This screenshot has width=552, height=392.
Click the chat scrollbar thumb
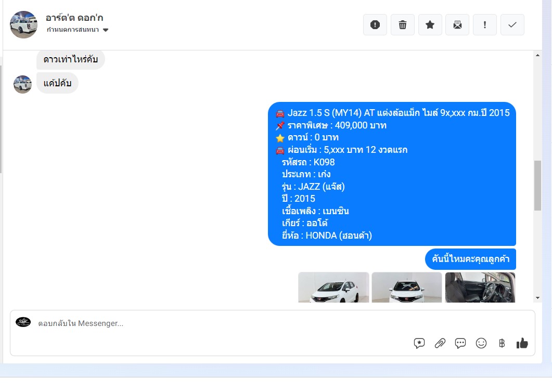pyautogui.click(x=537, y=186)
